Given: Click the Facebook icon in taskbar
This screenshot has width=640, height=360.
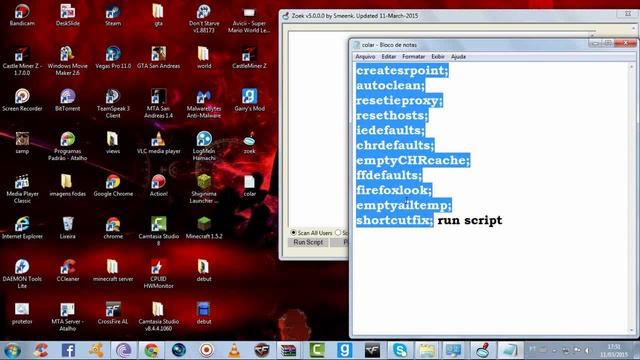Looking at the screenshot, I should pyautogui.click(x=68, y=350).
